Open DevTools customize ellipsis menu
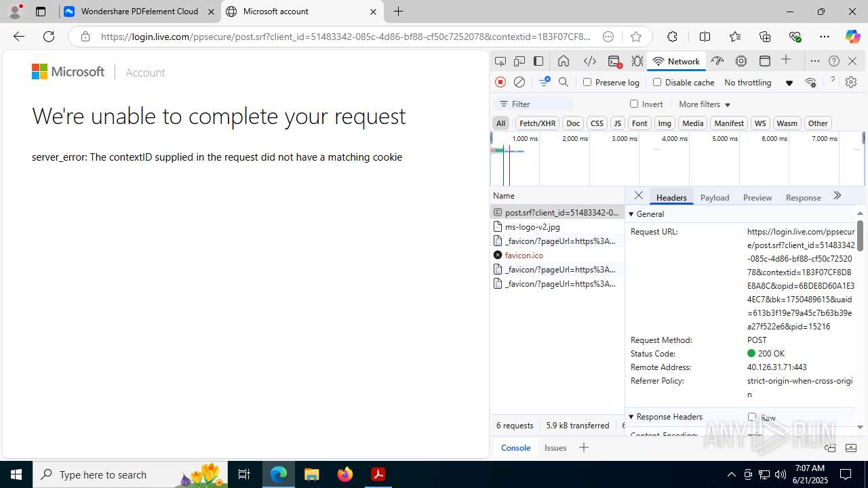 pos(815,61)
